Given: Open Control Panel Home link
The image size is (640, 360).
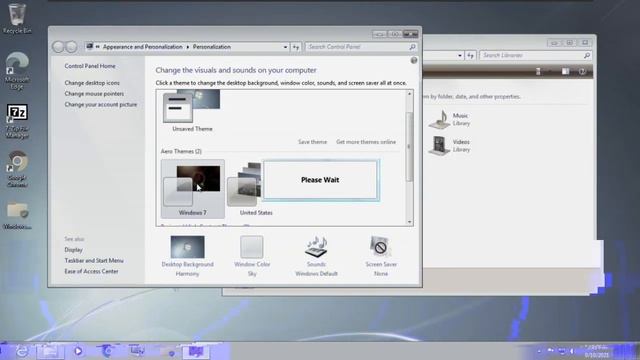Looking at the screenshot, I should tap(90, 66).
